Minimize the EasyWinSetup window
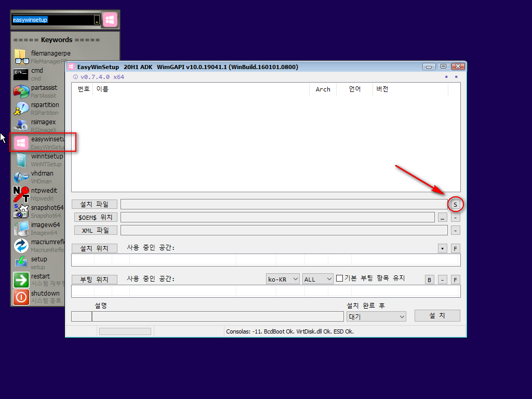The image size is (532, 399). tap(429, 66)
